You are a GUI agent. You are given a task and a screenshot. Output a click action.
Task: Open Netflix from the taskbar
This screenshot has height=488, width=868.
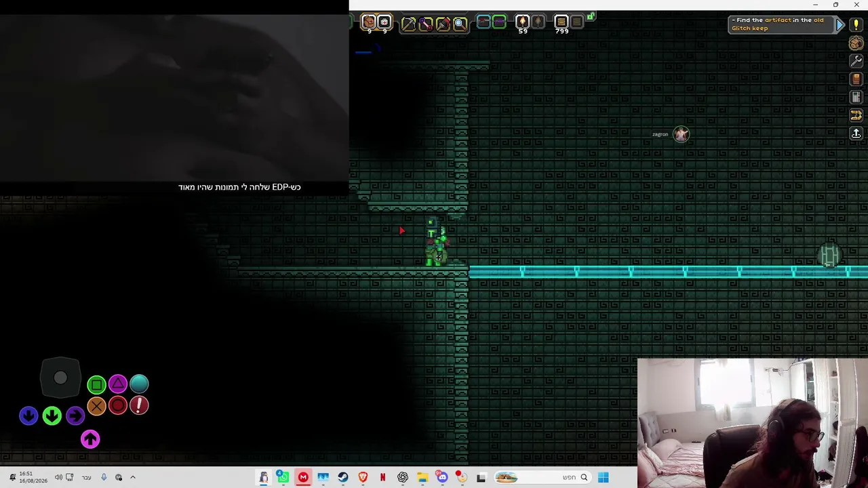(x=382, y=477)
